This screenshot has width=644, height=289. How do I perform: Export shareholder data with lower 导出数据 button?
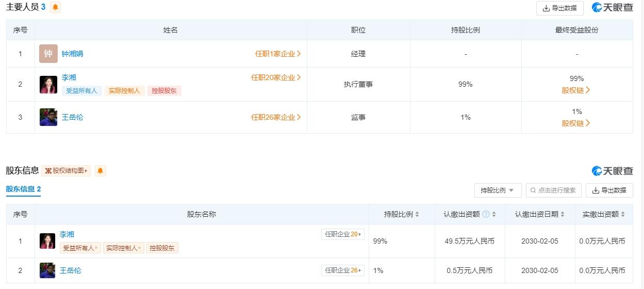click(609, 190)
